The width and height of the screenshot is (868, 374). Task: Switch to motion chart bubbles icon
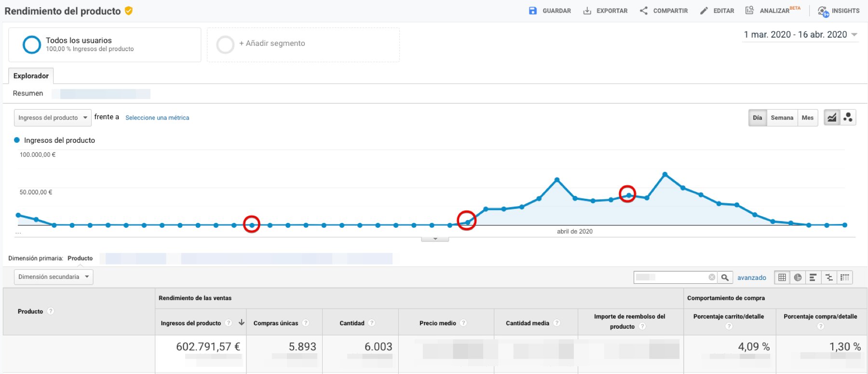pos(848,117)
